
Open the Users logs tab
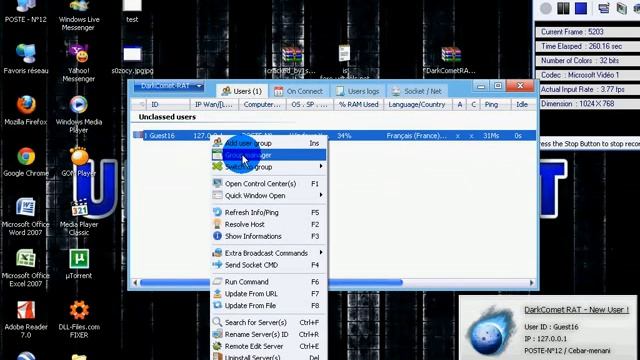358,91
